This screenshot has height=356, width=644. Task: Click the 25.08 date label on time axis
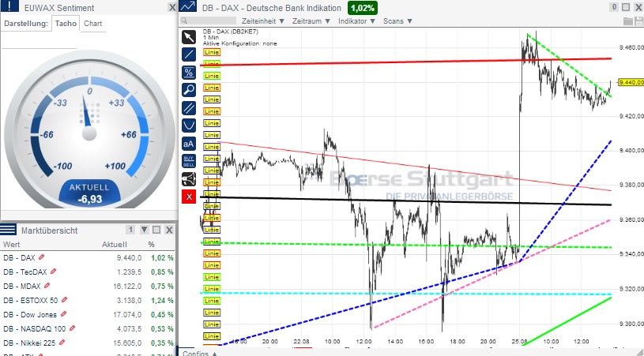[520, 341]
